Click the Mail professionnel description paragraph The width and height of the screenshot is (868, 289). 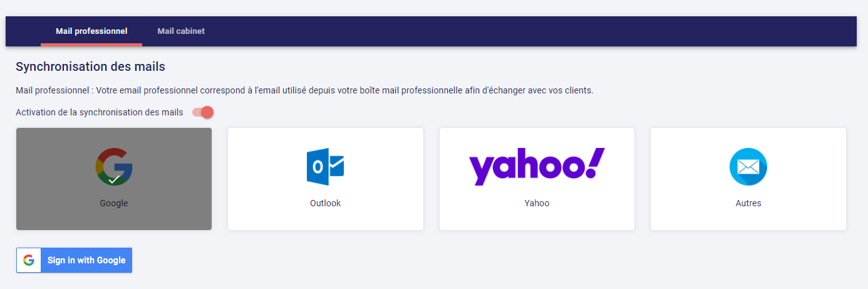click(304, 90)
